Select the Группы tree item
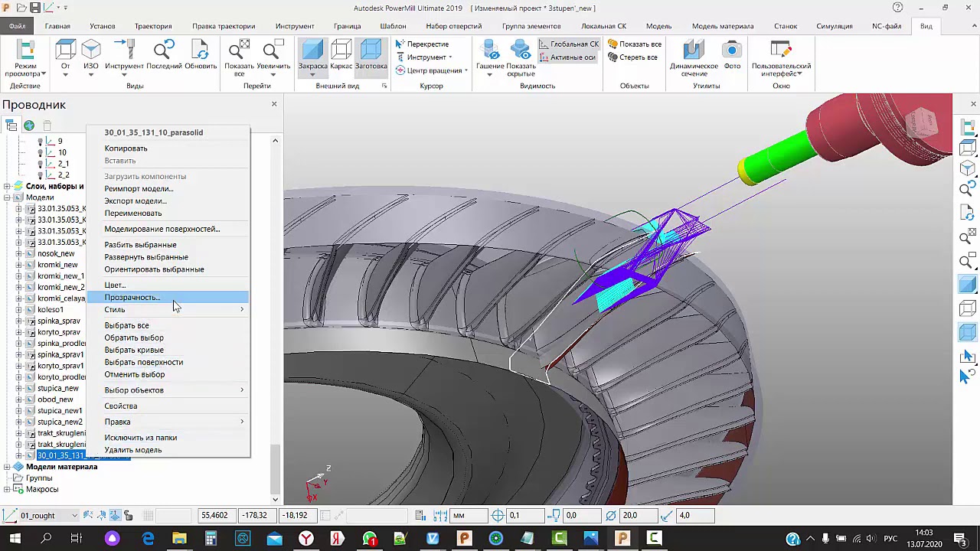This screenshot has width=980, height=551. (39, 478)
